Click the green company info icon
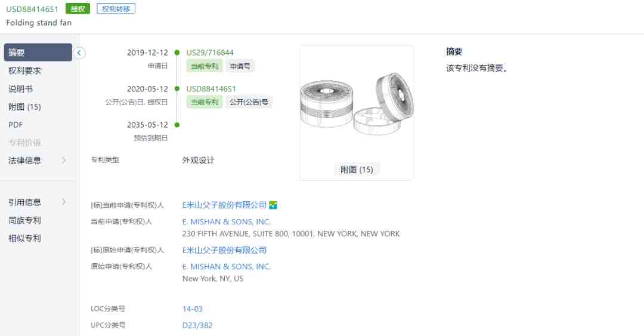This screenshot has height=336, width=644. click(x=273, y=205)
